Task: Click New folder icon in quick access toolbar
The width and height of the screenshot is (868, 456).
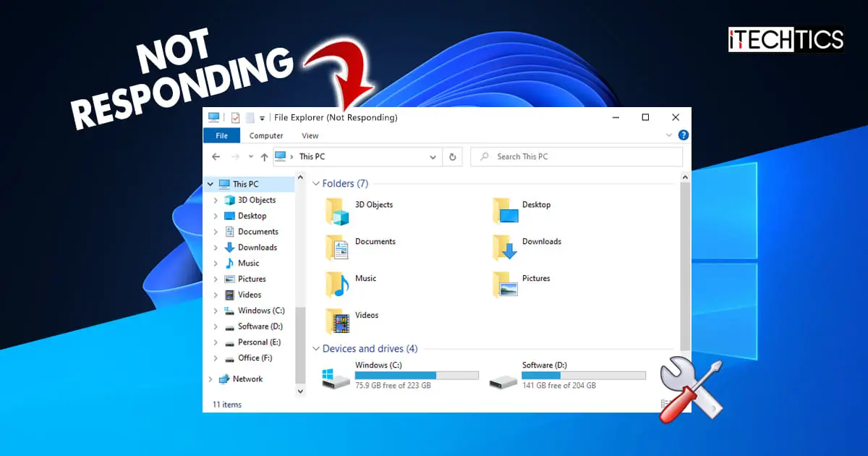Action: [250, 117]
